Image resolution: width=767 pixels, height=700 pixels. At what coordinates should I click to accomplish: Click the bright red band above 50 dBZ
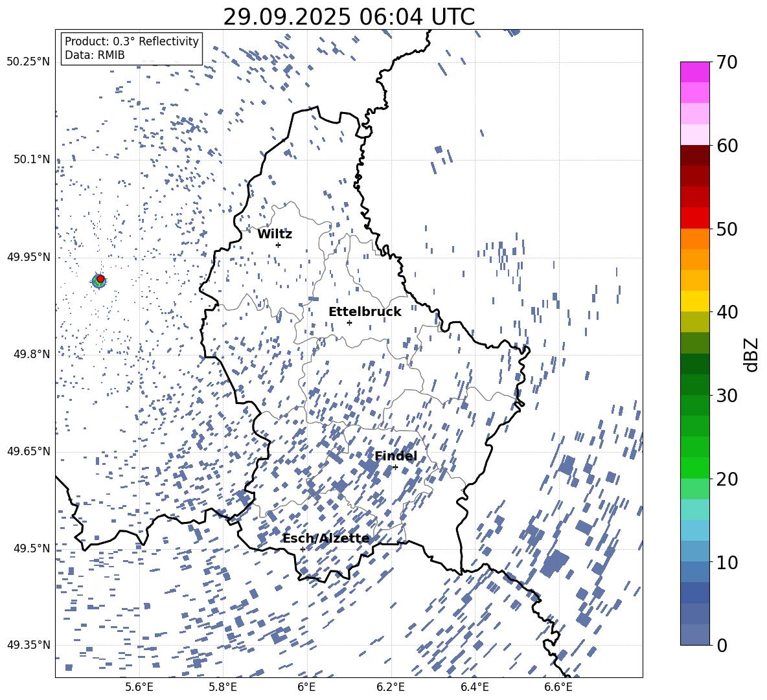[x=694, y=218]
